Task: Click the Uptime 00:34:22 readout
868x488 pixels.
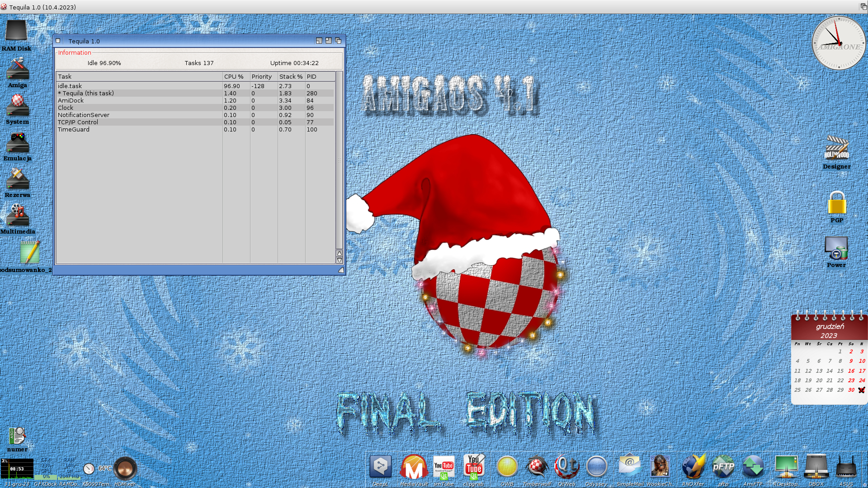Action: (x=294, y=63)
